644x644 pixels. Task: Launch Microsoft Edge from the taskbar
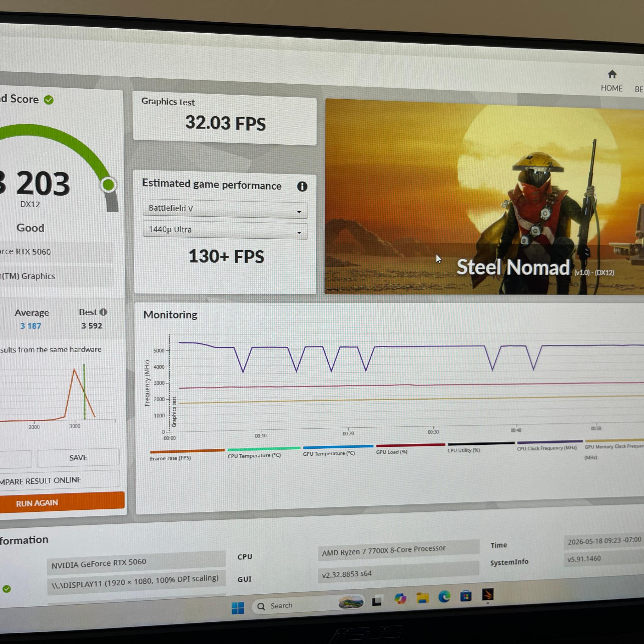[444, 597]
